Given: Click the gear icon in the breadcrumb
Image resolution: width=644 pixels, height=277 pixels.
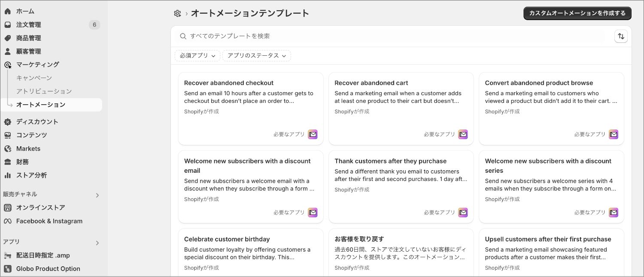Looking at the screenshot, I should click(x=177, y=13).
